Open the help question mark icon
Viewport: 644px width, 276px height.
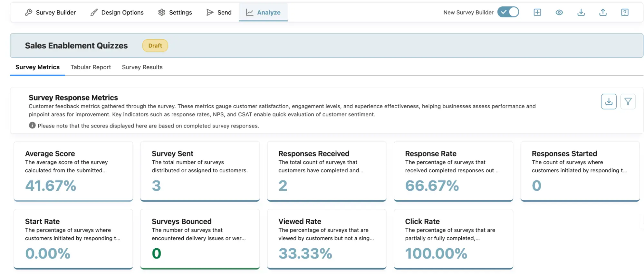pos(625,13)
